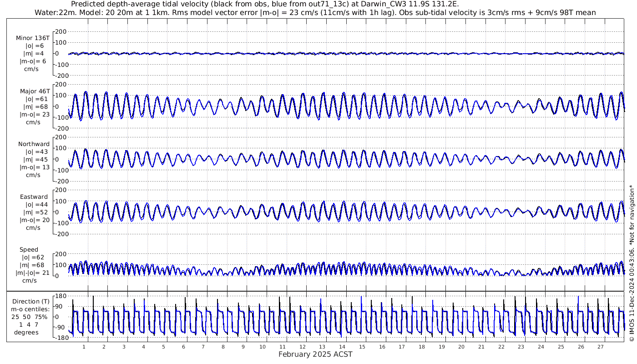Click day '5' on the date axis
637x364 pixels.
coord(163,347)
